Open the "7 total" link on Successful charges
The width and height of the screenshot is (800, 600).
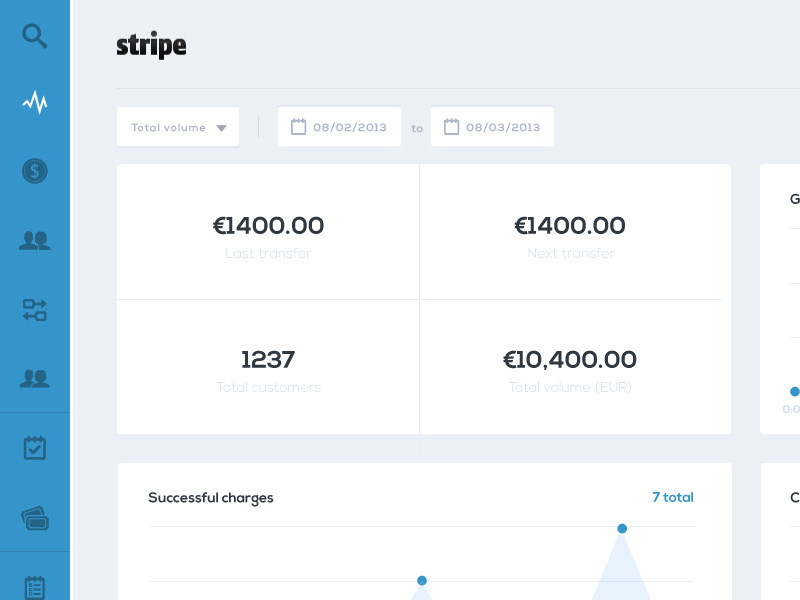coord(672,497)
